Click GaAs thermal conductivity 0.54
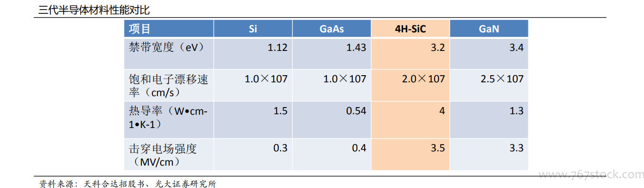This screenshot has width=644, height=188. click(x=356, y=111)
